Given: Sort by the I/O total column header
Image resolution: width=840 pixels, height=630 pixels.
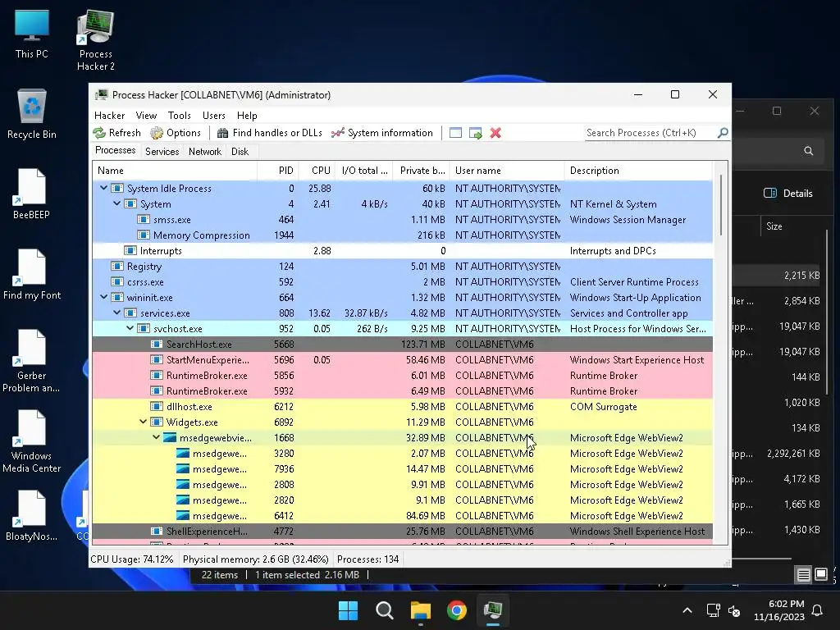Looking at the screenshot, I should click(x=363, y=171).
